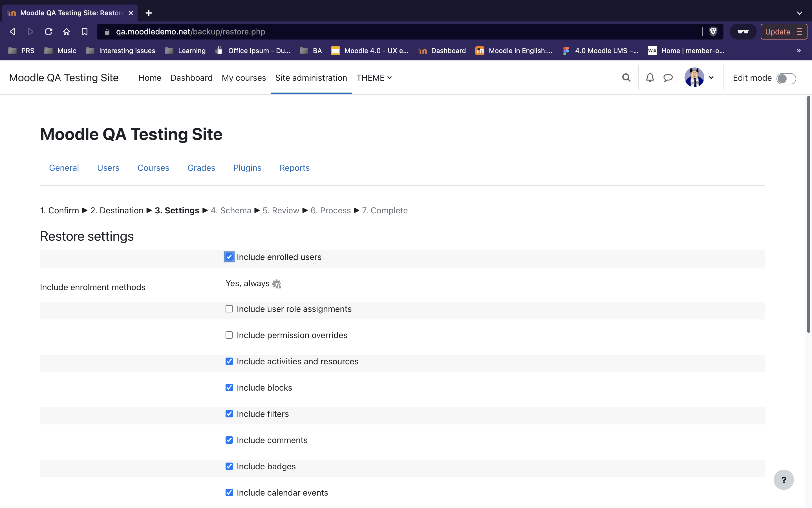Switch to the Courses tab
Screen dimensions: 812x508
tap(153, 168)
